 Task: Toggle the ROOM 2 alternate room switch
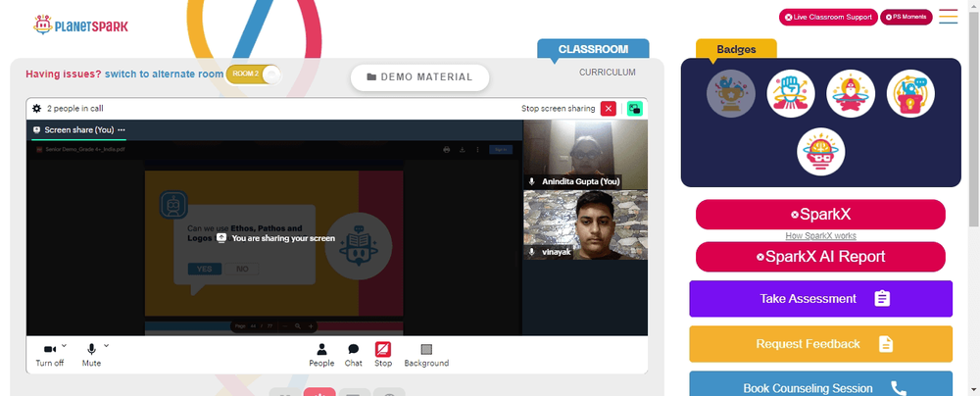coord(253,74)
